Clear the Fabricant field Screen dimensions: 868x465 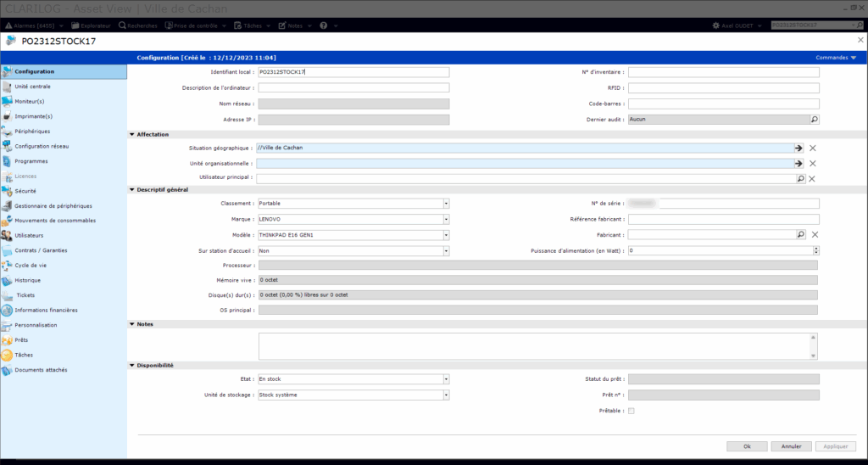815,234
